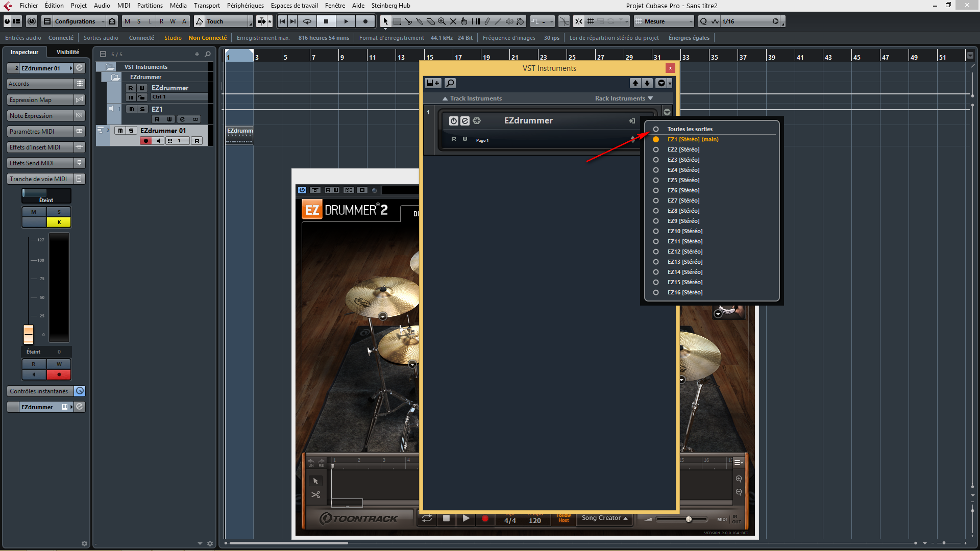
Task: Click the Stop transport button
Action: click(x=326, y=21)
